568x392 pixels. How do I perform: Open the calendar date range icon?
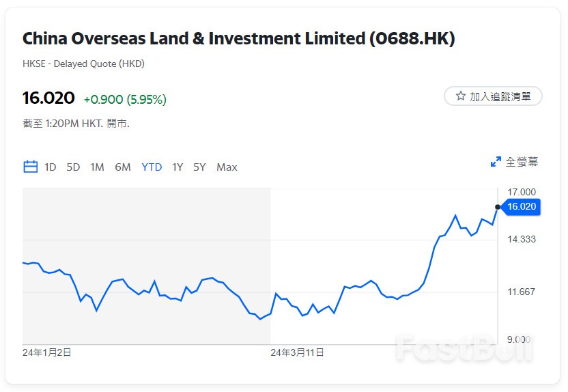click(31, 167)
